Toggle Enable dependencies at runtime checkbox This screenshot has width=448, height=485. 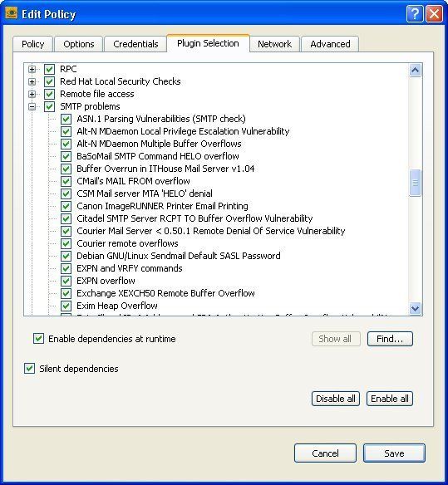(38, 338)
